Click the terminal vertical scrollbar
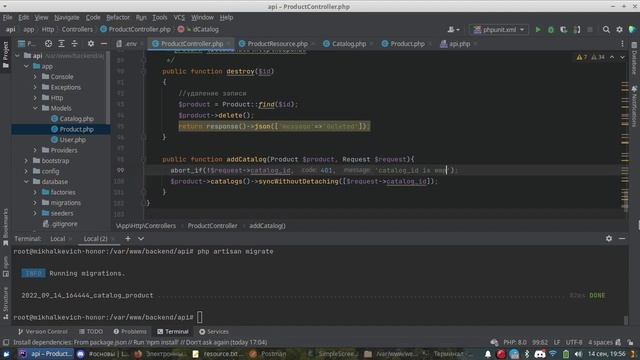Screen dimensions: 640x360 (x=626, y=320)
